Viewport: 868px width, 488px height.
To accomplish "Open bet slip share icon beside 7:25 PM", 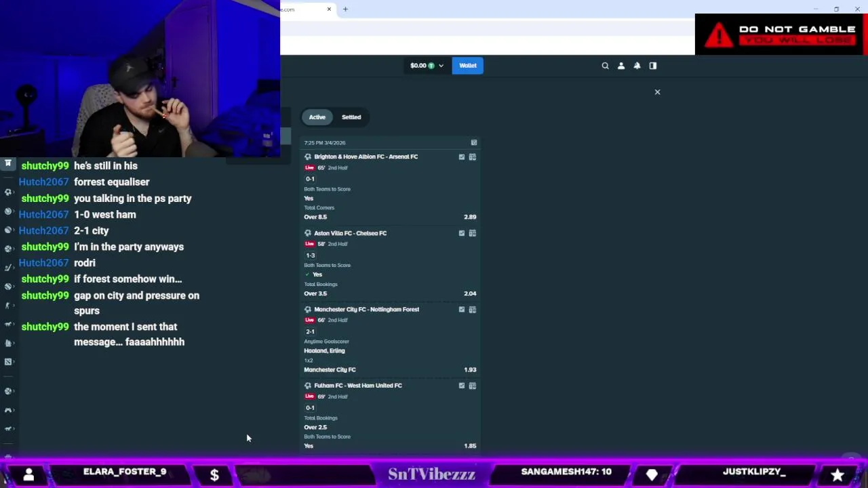I will coord(474,142).
